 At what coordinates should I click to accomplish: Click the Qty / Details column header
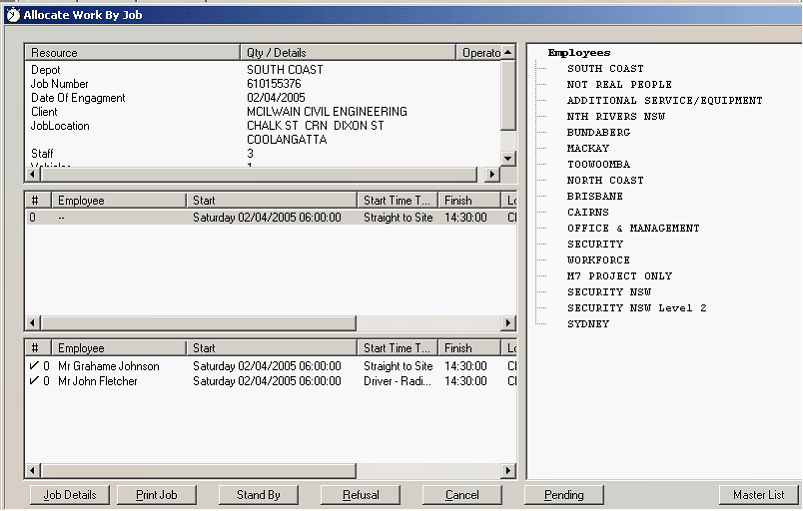pos(348,52)
